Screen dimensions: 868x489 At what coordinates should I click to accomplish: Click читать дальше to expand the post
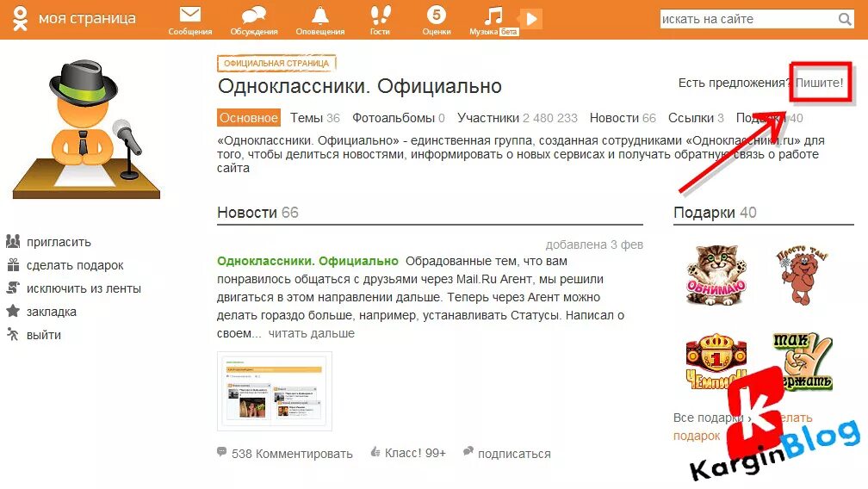coord(311,333)
